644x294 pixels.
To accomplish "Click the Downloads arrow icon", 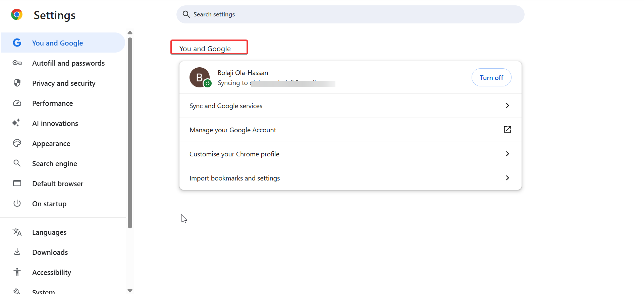I will pos(17,252).
